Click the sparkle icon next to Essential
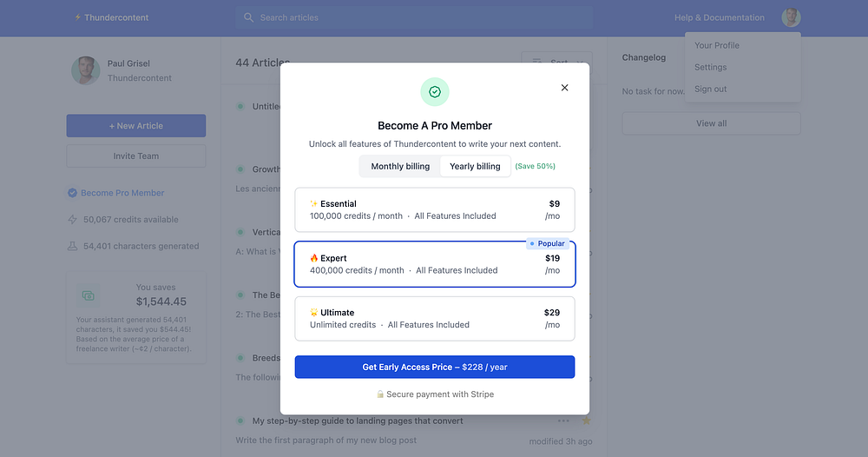Viewport: 868px width, 457px height. tap(314, 204)
